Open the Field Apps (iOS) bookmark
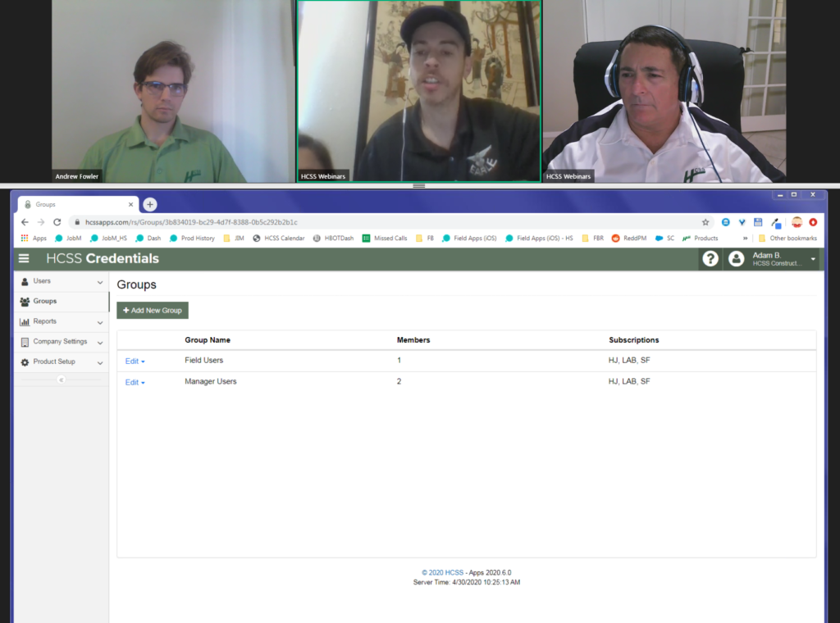The height and width of the screenshot is (623, 840). click(x=469, y=239)
